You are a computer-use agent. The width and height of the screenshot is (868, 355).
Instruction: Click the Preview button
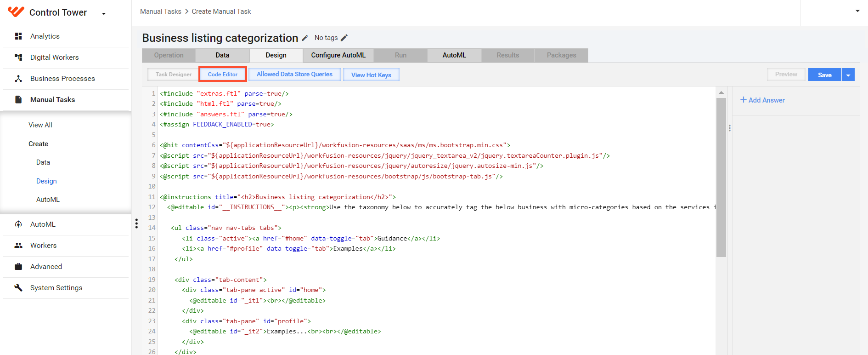pos(786,74)
